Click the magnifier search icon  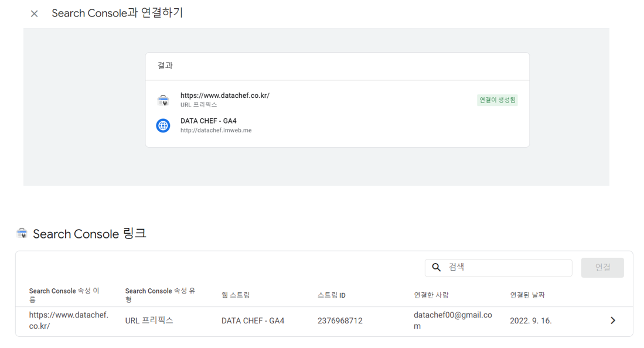[x=437, y=267]
